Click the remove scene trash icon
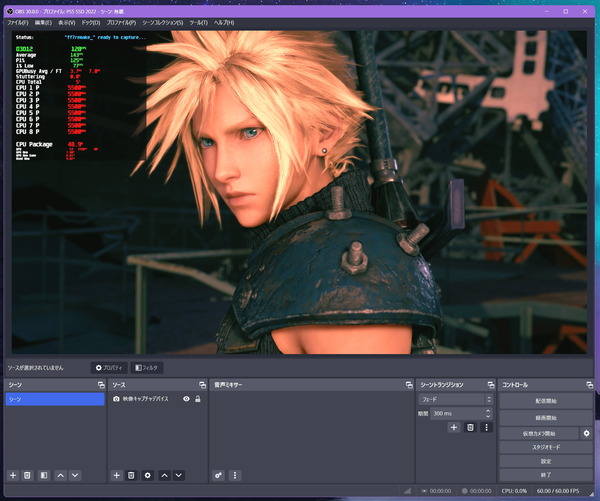This screenshot has width=600, height=501. (28, 475)
